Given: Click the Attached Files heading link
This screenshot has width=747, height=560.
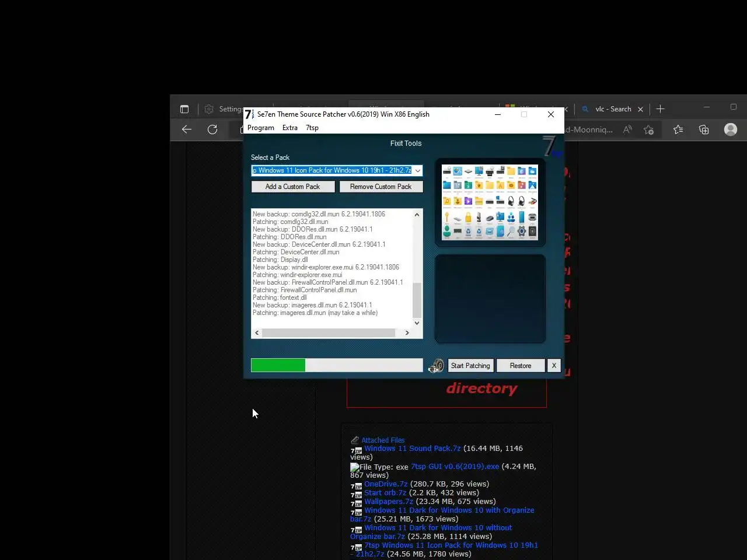Looking at the screenshot, I should click(x=383, y=440).
